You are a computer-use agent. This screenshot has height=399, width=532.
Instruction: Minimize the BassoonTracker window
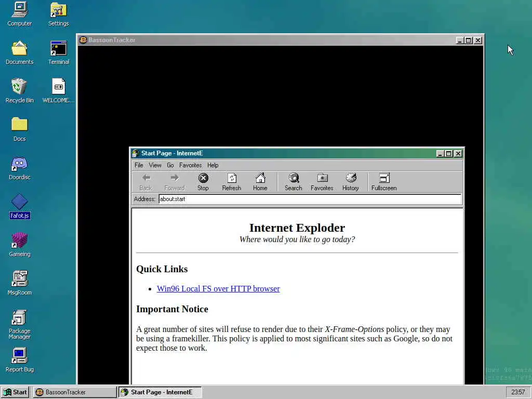(x=460, y=41)
